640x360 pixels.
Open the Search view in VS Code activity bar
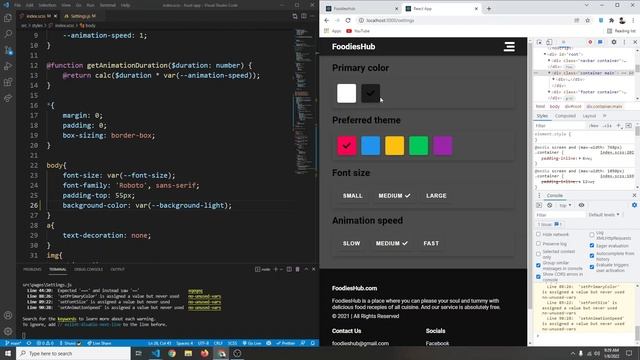click(8, 34)
